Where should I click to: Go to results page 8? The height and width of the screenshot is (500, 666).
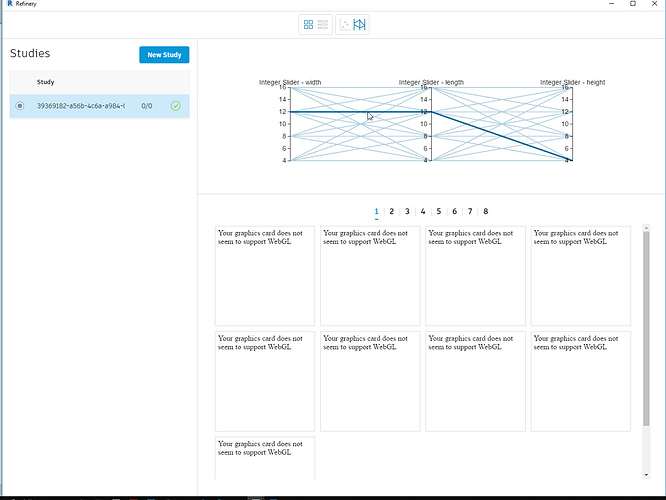(x=485, y=211)
